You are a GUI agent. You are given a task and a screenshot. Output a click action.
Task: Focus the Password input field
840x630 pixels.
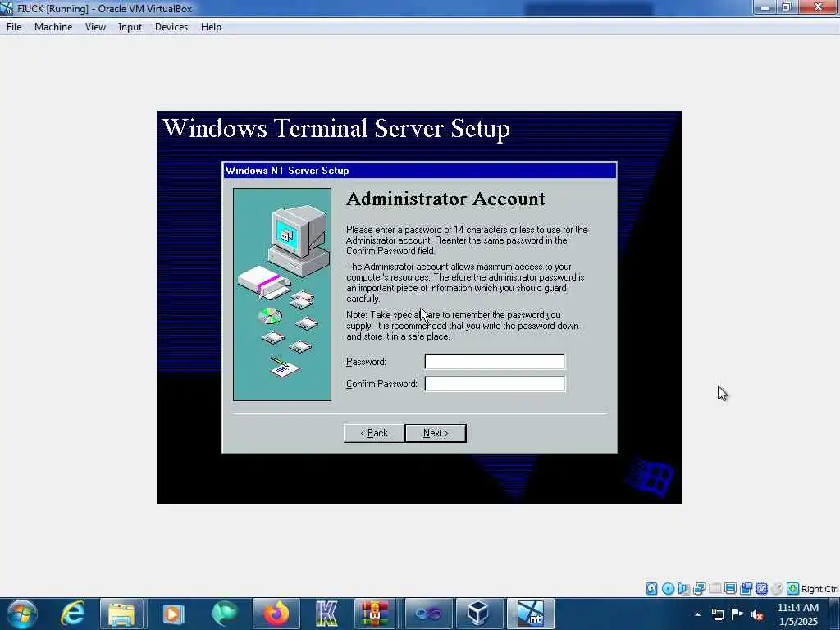495,362
